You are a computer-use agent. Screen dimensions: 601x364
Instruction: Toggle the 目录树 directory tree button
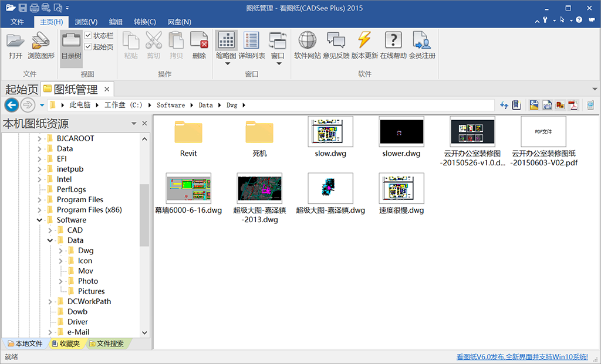click(x=71, y=46)
